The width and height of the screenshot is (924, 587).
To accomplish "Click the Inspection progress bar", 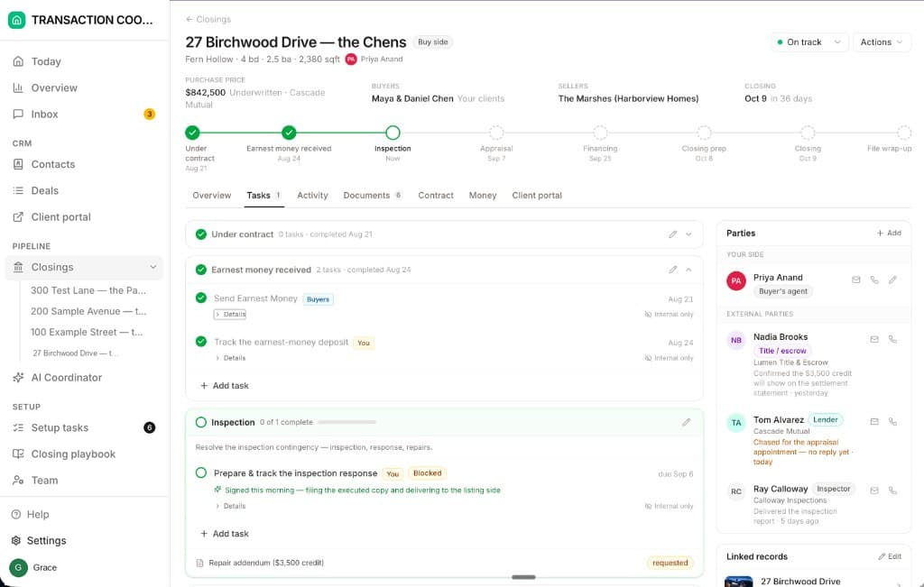I will (346, 422).
